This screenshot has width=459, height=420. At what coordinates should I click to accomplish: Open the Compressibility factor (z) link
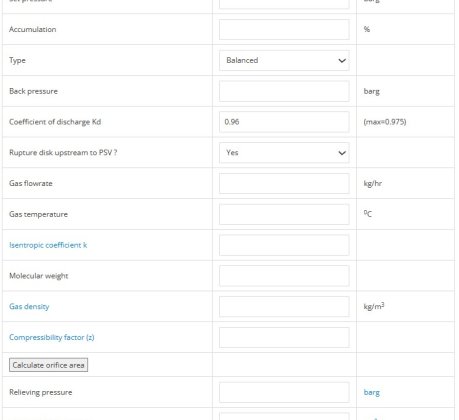click(52, 337)
